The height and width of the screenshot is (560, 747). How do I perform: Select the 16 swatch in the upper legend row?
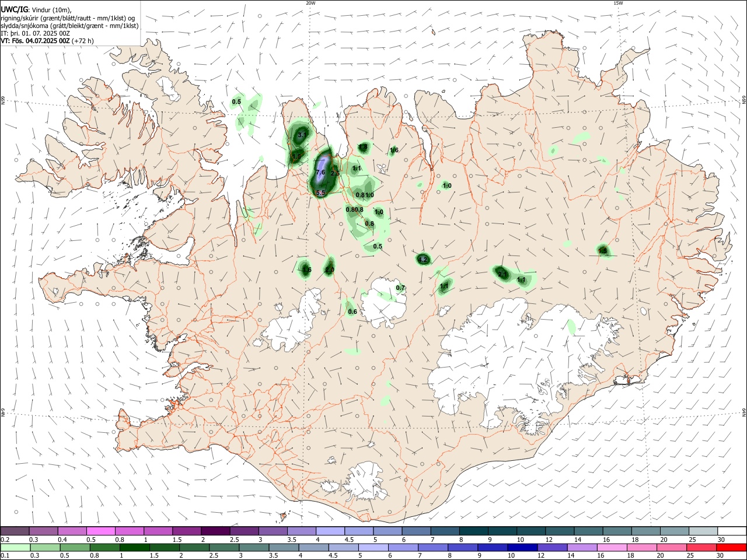click(616, 531)
